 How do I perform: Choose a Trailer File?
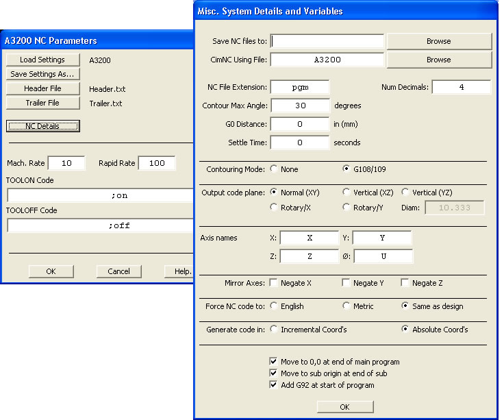pyautogui.click(x=42, y=103)
